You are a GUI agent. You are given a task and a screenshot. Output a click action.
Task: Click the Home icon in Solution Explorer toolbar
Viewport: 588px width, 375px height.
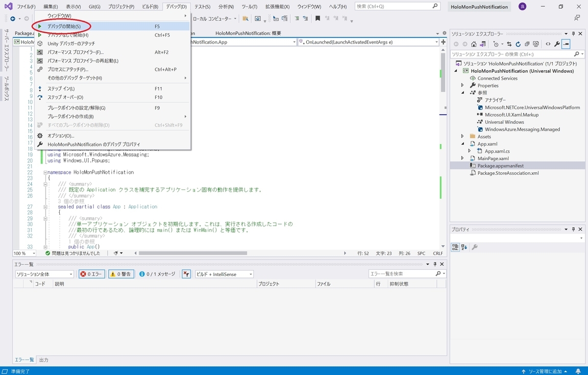click(x=474, y=44)
